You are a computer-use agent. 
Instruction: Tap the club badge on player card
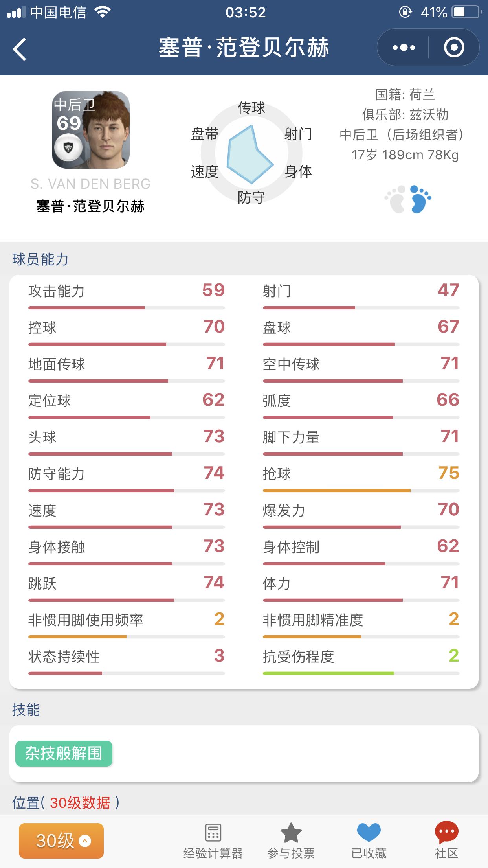tap(68, 148)
